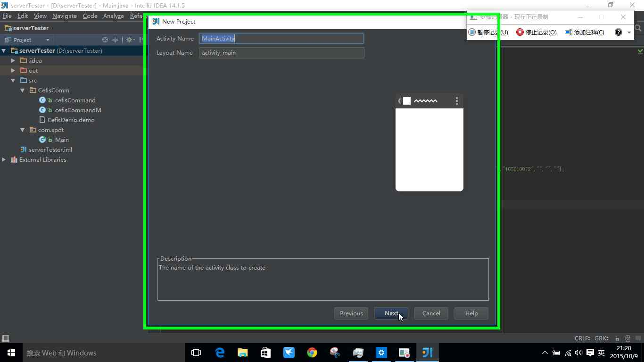Select the cefisCommandM class

tap(78, 110)
